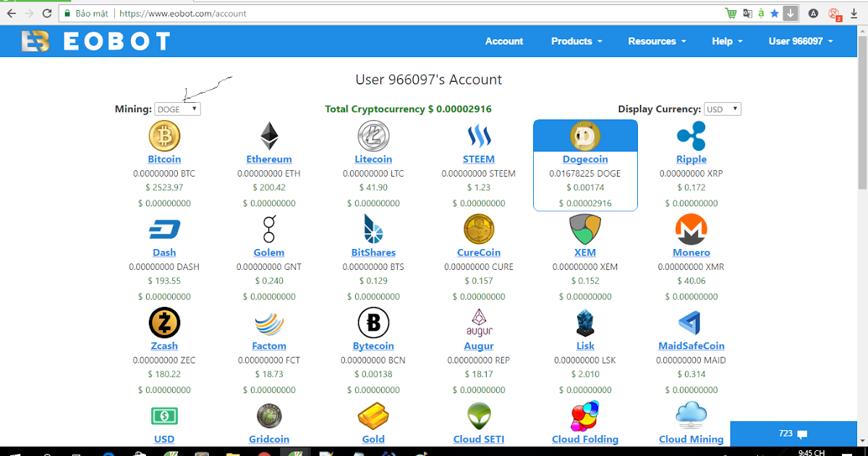868x456 pixels.
Task: Open the Dogecoin link
Action: (585, 159)
